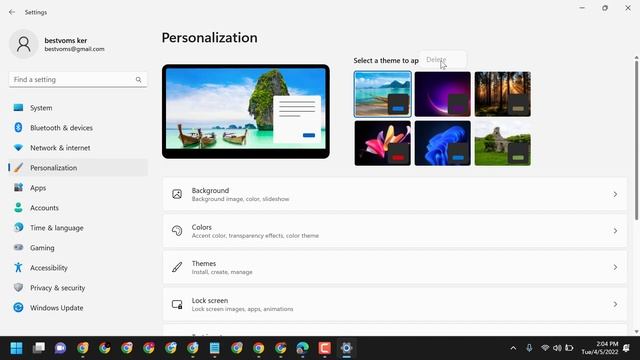Image resolution: width=640 pixels, height=360 pixels.
Task: Click the search magnifier icon
Action: (x=138, y=80)
